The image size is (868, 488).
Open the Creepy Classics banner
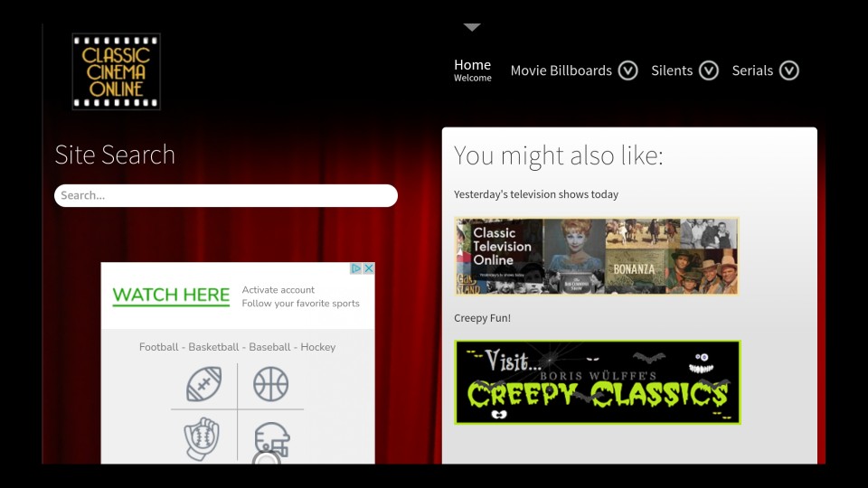tap(598, 382)
